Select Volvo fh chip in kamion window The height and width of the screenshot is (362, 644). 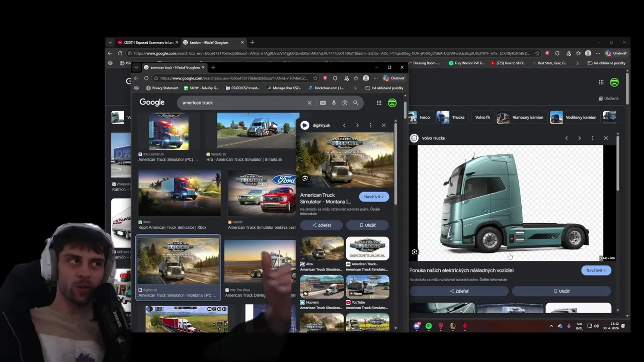[482, 117]
